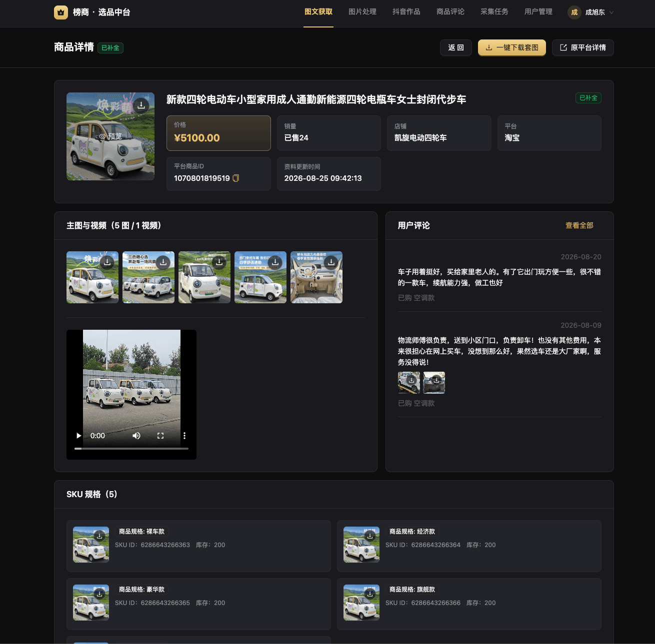Image resolution: width=655 pixels, height=644 pixels.
Task: Download the second gallery image with three cars
Action: 163,262
